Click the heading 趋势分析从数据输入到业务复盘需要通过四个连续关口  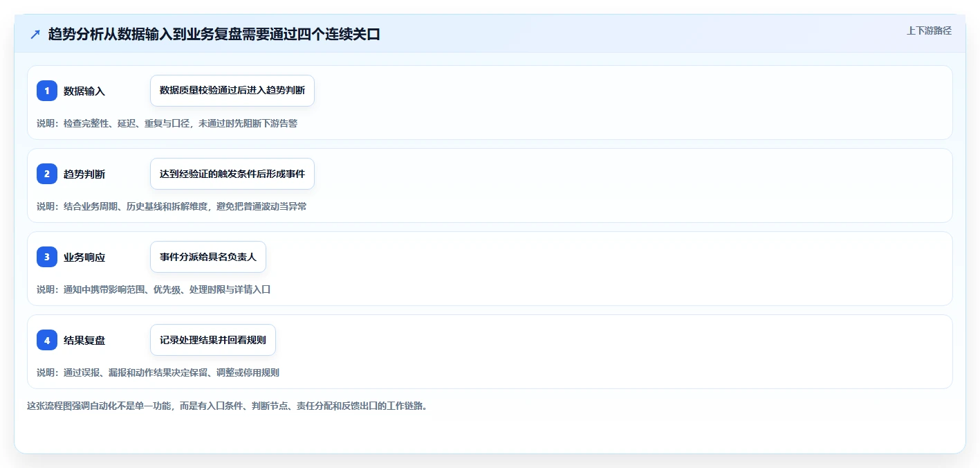click(214, 34)
